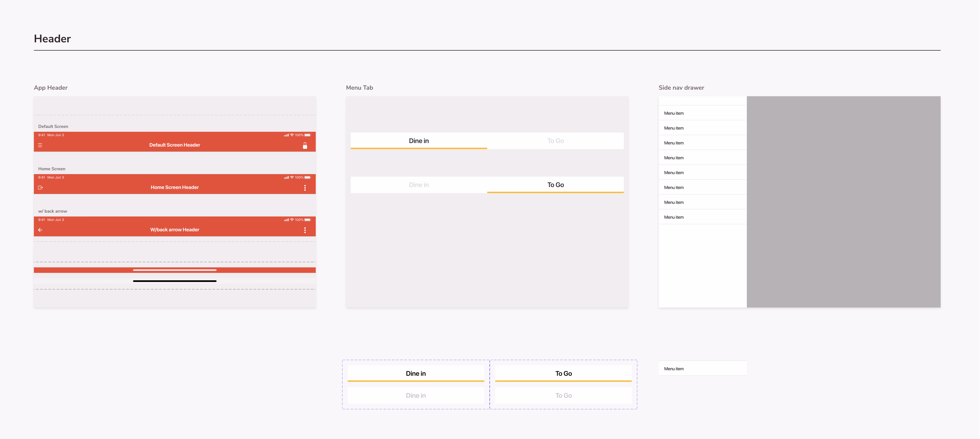Switch to the inactive To Go tab
This screenshot has width=980, height=439.
pos(556,141)
